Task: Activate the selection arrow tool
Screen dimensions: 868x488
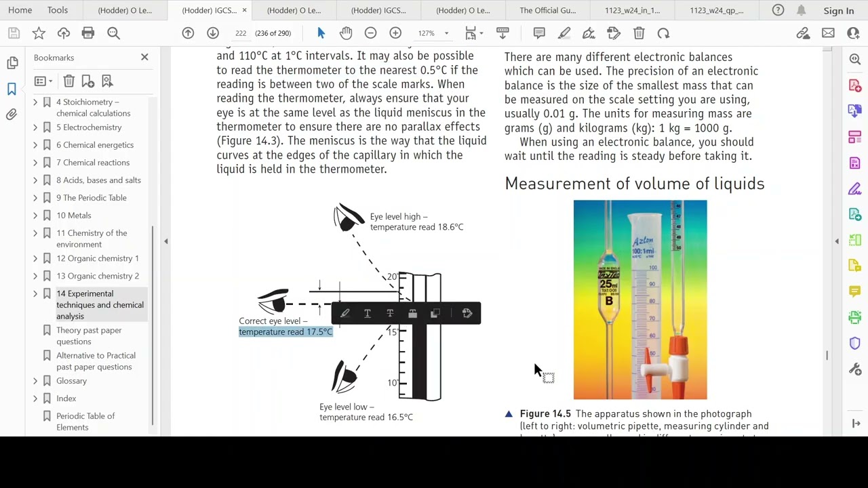Action: pyautogui.click(x=321, y=33)
